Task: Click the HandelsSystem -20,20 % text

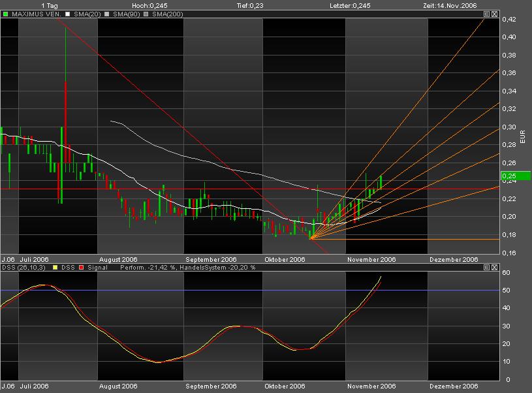Action: (217, 268)
